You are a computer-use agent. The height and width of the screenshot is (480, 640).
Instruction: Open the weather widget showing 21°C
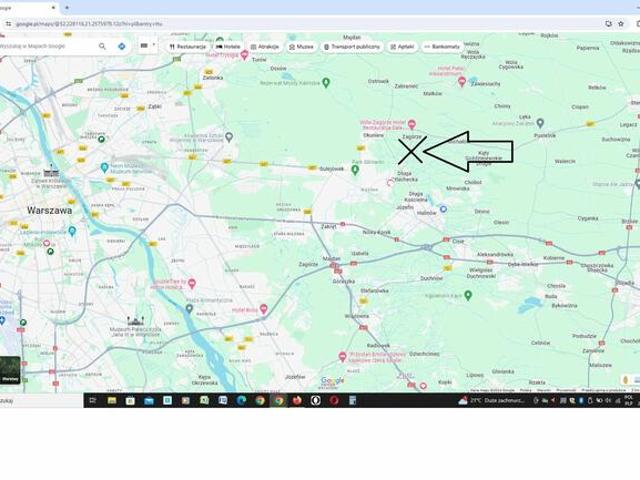tap(491, 401)
